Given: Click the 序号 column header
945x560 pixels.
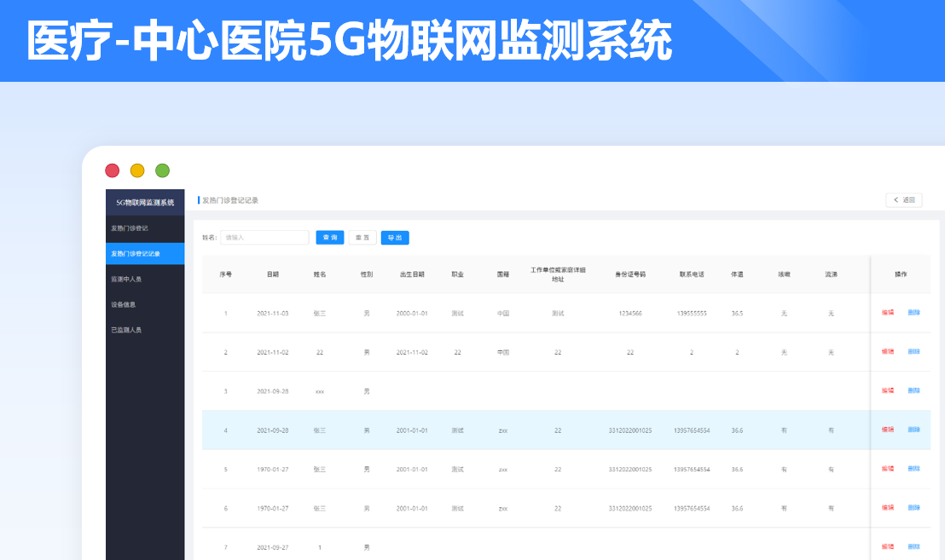Looking at the screenshot, I should (226, 274).
